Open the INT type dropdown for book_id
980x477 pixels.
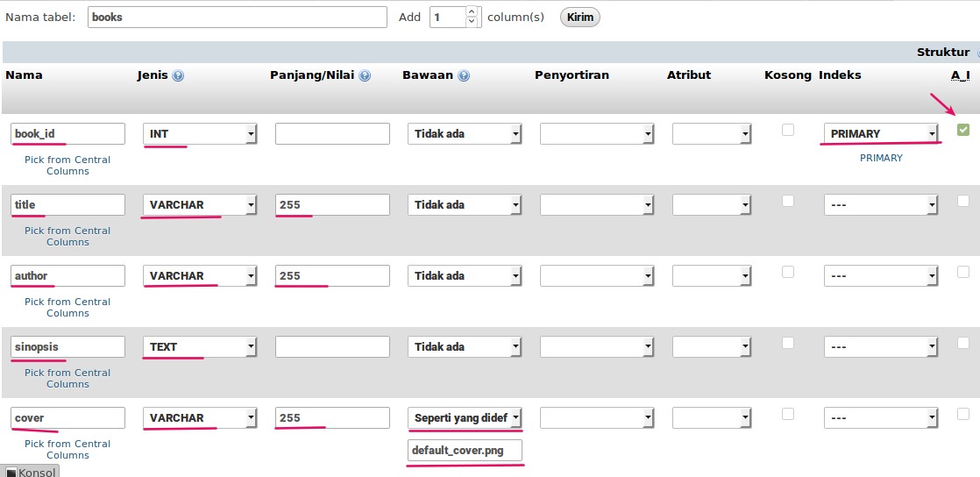(x=200, y=134)
